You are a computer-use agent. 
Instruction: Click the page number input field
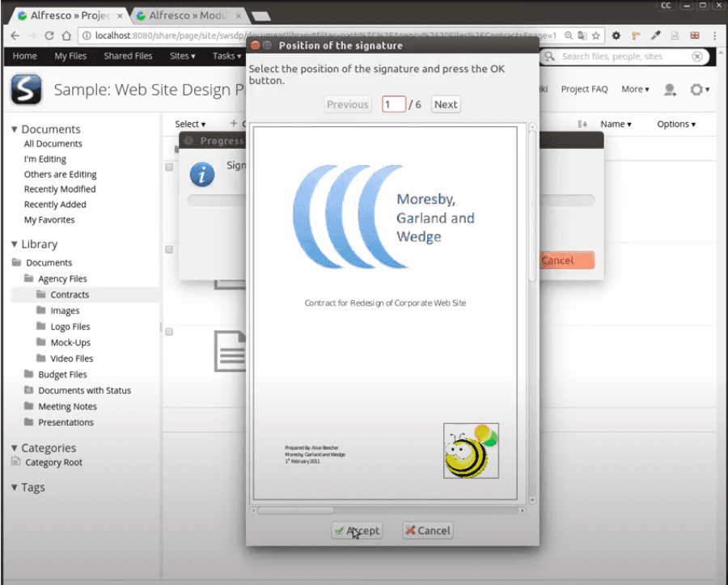click(394, 104)
